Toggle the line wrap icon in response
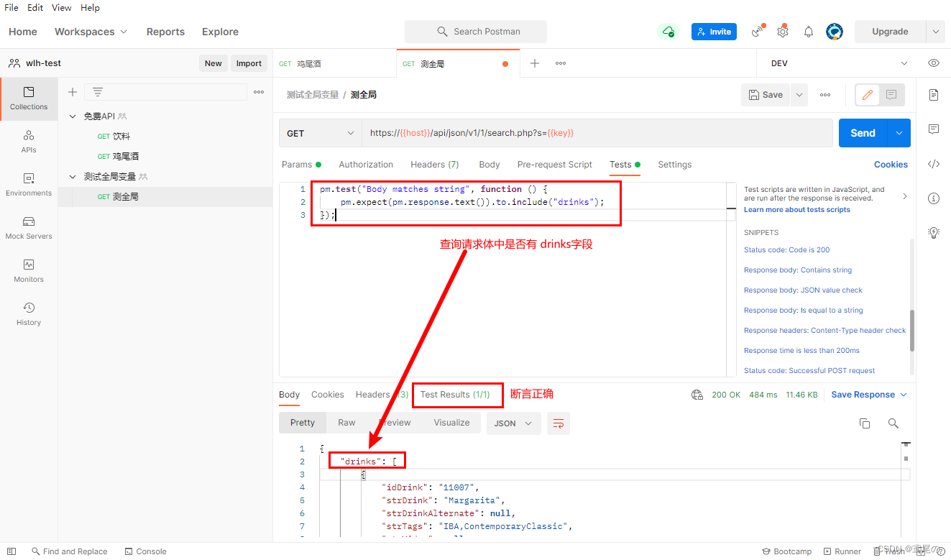Screen dimensions: 951x560 [x=559, y=423]
